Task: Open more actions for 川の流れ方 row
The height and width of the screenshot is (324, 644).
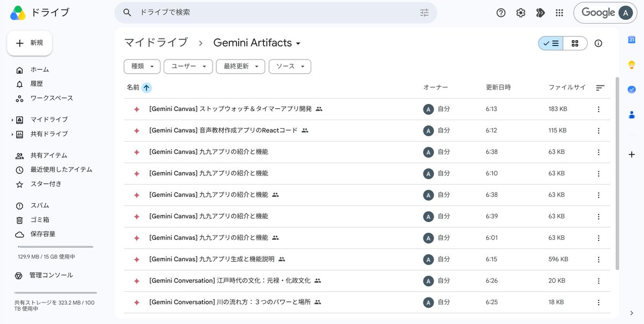Action: point(598,302)
